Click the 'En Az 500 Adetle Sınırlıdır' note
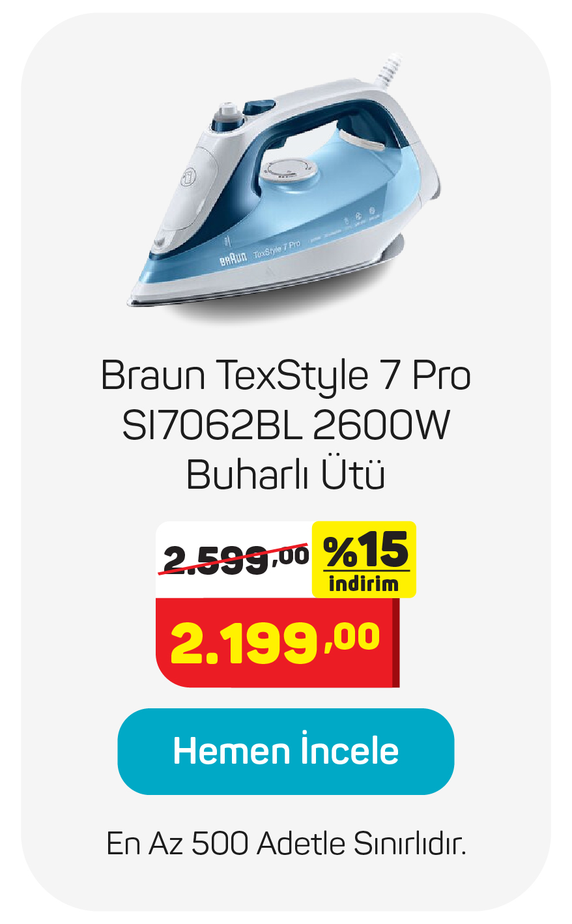Screen dimensions: 572x924 coord(286,844)
